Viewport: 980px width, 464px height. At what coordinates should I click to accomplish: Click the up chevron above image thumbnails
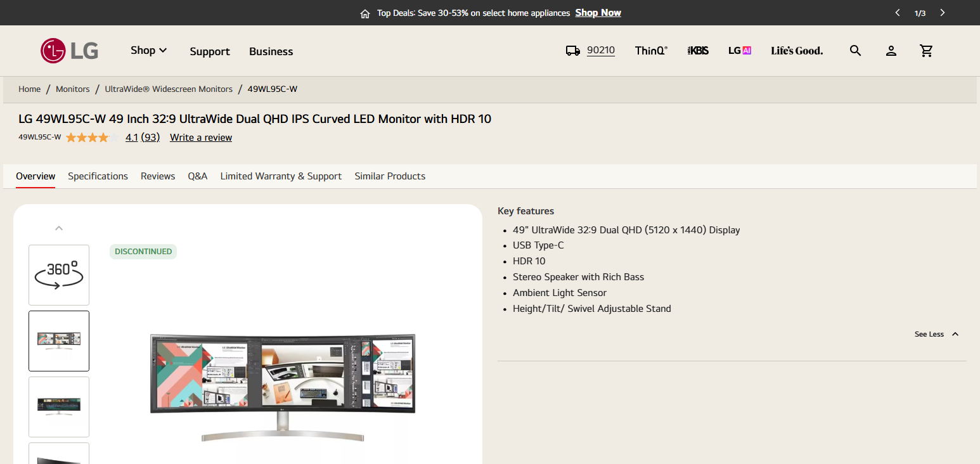click(59, 228)
